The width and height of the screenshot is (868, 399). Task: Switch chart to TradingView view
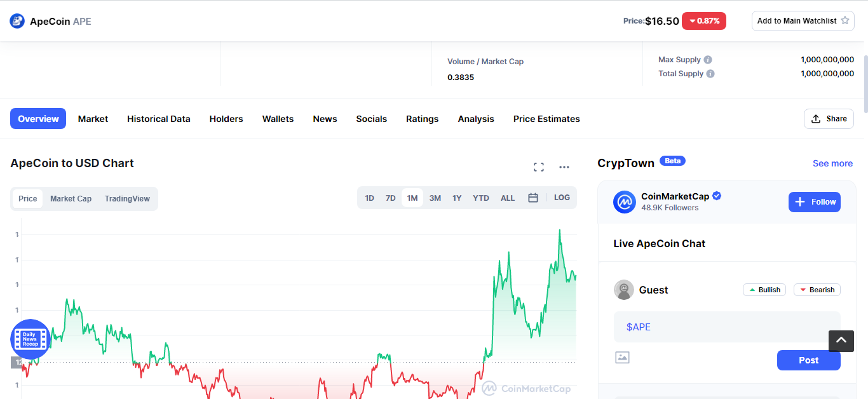click(x=127, y=199)
